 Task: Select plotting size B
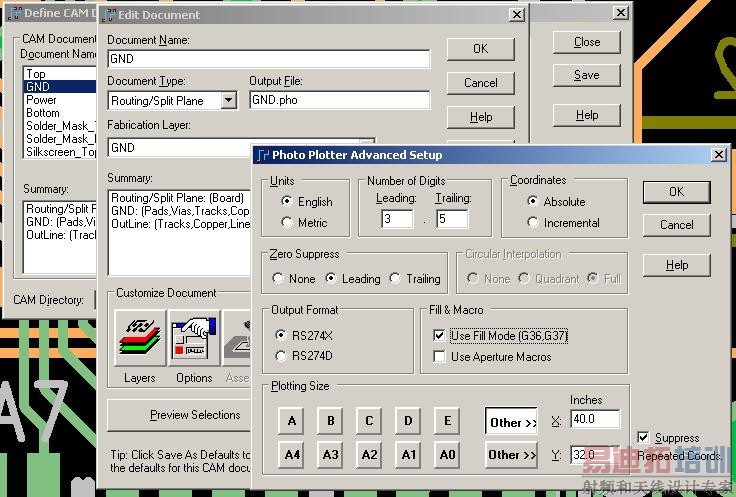pyautogui.click(x=330, y=421)
